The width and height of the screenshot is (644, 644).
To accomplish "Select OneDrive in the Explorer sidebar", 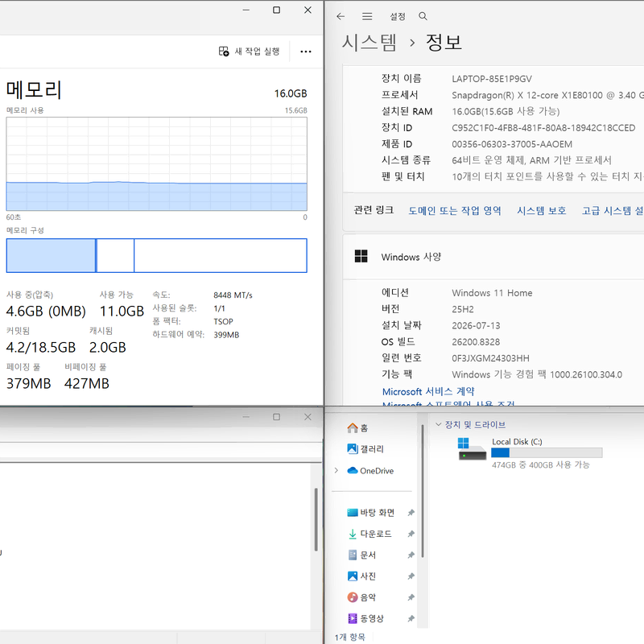I will 370,471.
